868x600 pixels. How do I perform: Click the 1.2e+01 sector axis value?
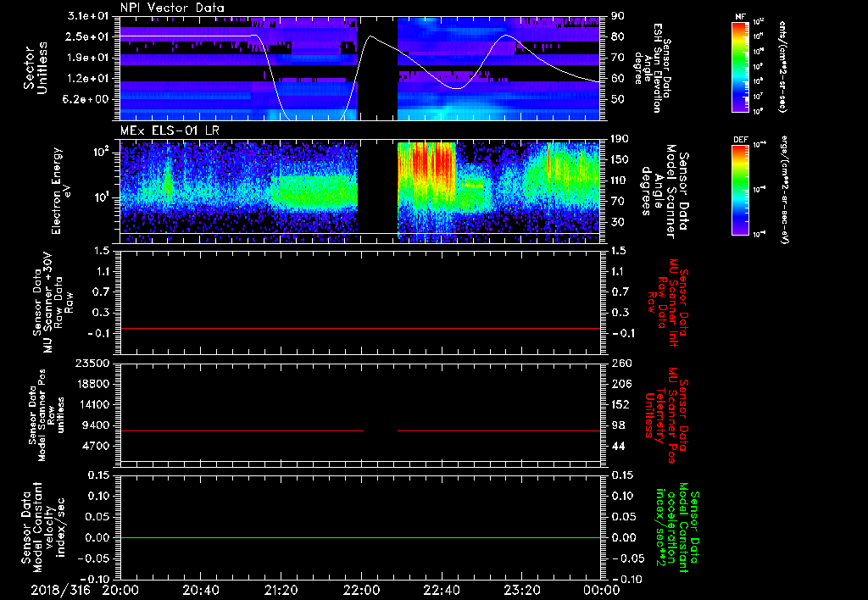90,79
